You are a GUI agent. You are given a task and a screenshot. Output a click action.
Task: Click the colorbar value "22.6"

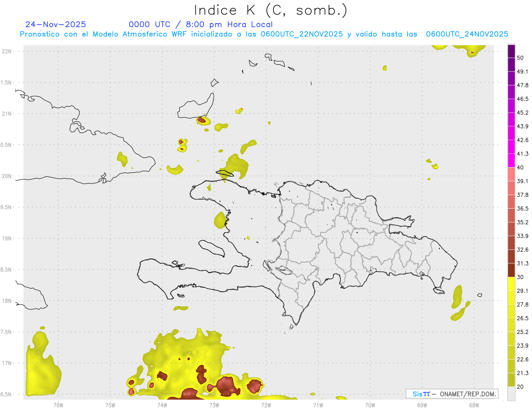pos(523,359)
